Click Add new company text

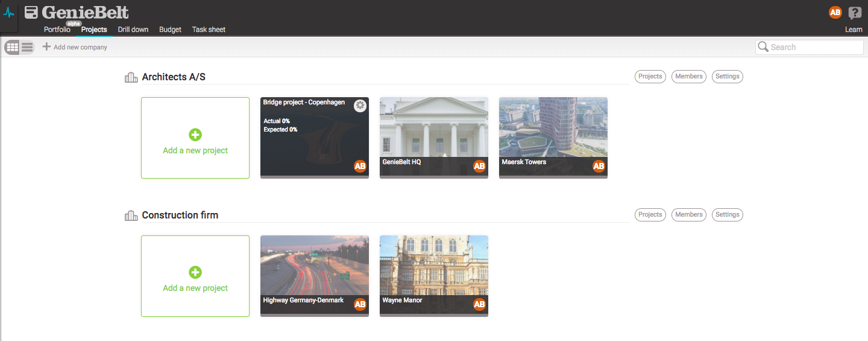coord(80,47)
